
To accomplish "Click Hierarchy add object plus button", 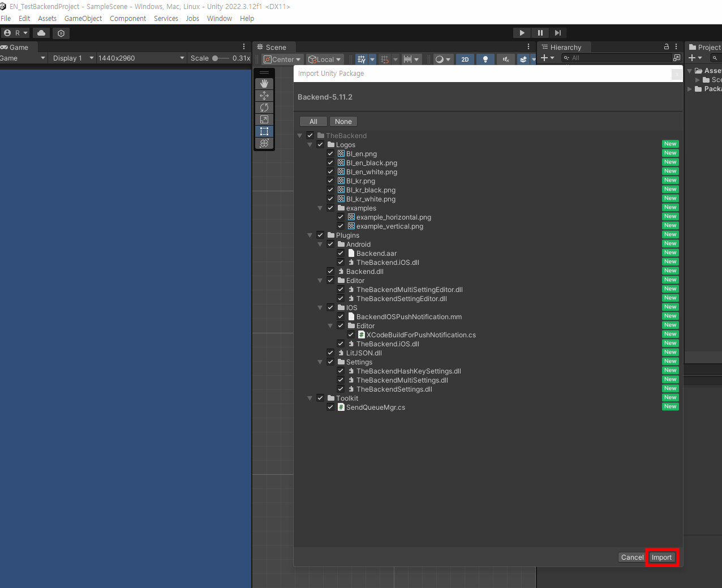I will click(547, 58).
